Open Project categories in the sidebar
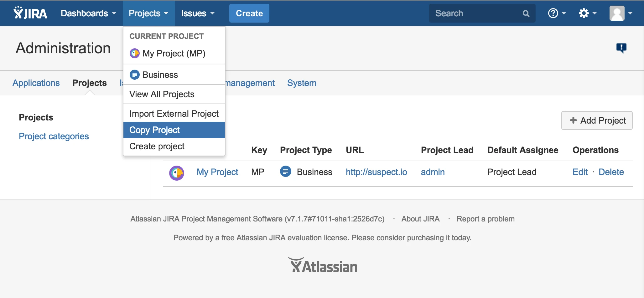 [x=54, y=136]
